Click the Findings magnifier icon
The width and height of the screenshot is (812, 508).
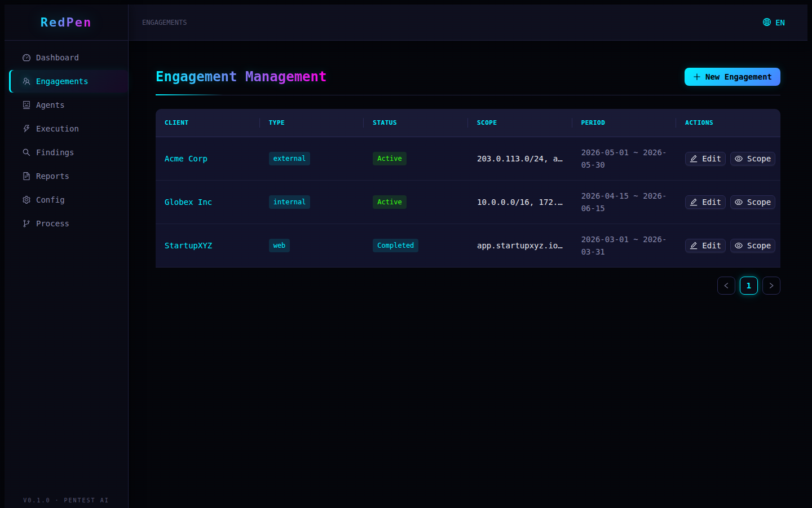pos(27,152)
